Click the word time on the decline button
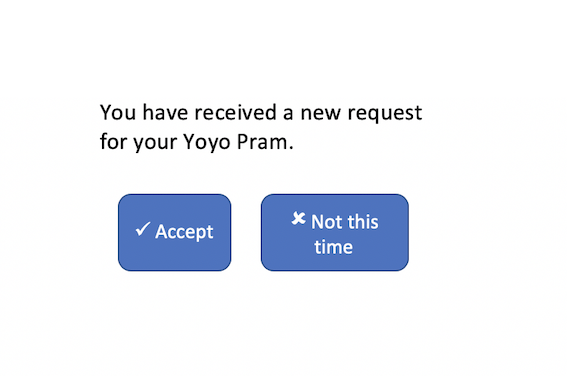The height and width of the screenshot is (376, 567). tap(333, 247)
